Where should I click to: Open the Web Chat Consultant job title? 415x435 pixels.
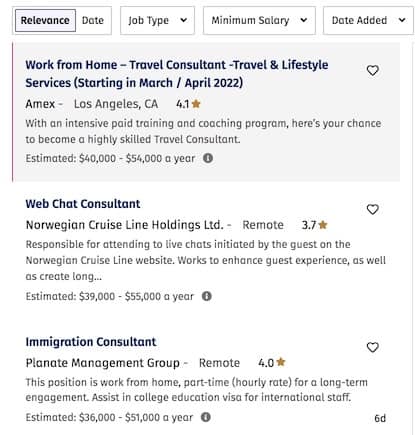point(83,204)
